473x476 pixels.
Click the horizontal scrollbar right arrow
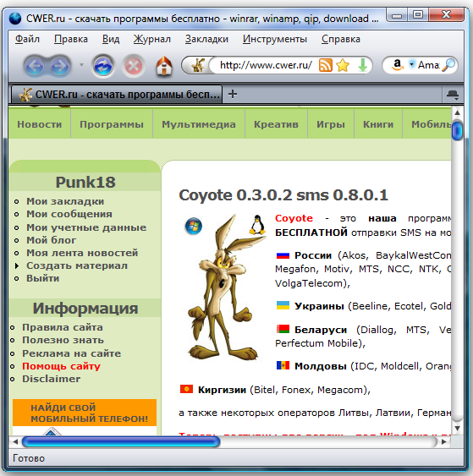pyautogui.click(x=444, y=441)
